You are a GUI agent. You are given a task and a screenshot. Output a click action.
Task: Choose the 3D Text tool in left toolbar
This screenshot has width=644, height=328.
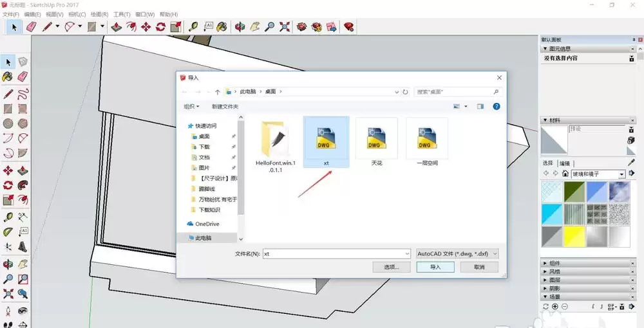click(x=23, y=247)
